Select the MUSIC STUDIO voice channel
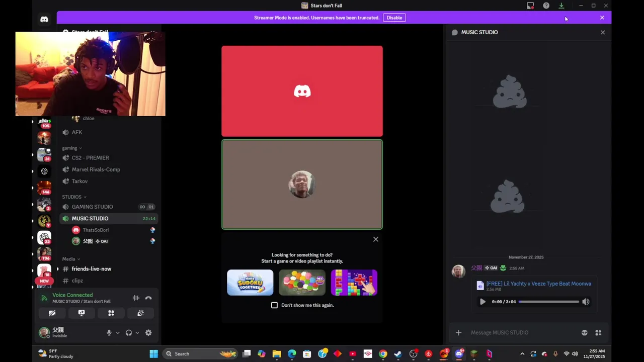Image resolution: width=644 pixels, height=362 pixels. 109,218
